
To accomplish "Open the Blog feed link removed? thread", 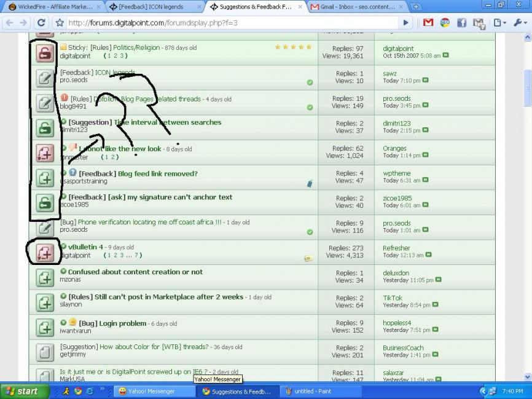I will point(157,173).
